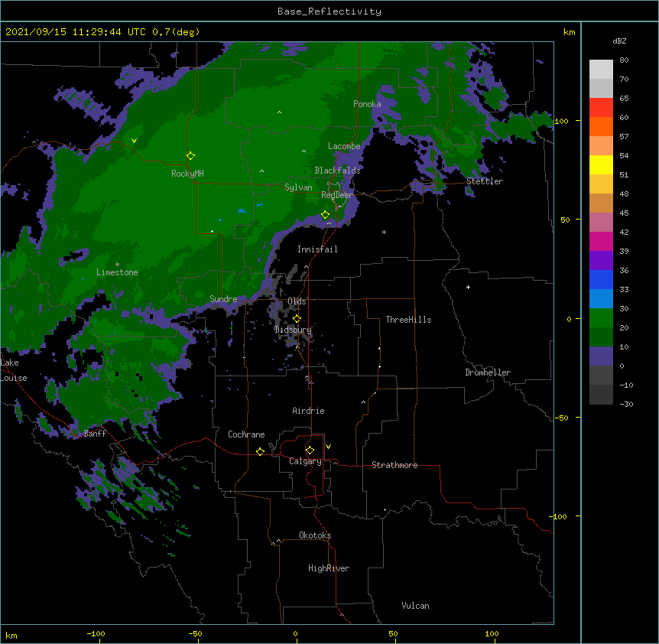The height and width of the screenshot is (644, 659).
Task: Click the ThreeHills city label
Action: coord(408,320)
